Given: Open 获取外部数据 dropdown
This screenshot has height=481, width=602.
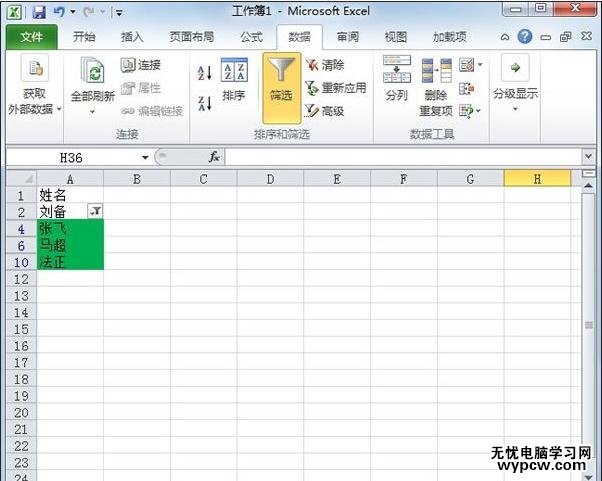Looking at the screenshot, I should click(x=35, y=85).
